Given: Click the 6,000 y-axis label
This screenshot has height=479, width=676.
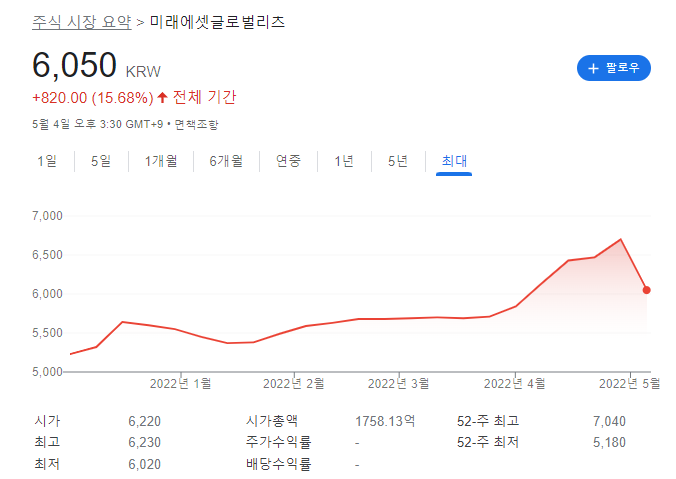Looking at the screenshot, I should pos(47,294).
